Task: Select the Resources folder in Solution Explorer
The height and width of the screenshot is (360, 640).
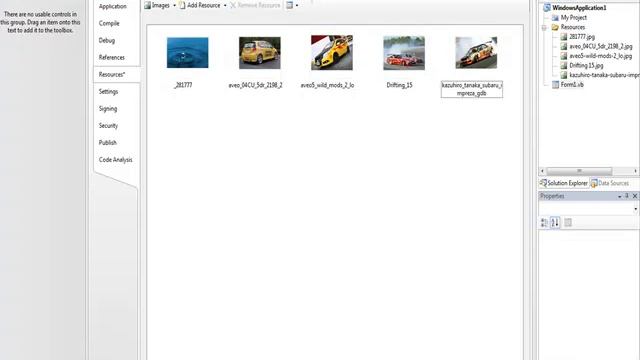Action: pyautogui.click(x=573, y=27)
